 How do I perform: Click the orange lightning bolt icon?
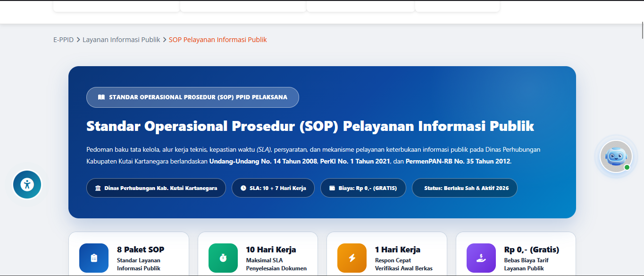352,258
